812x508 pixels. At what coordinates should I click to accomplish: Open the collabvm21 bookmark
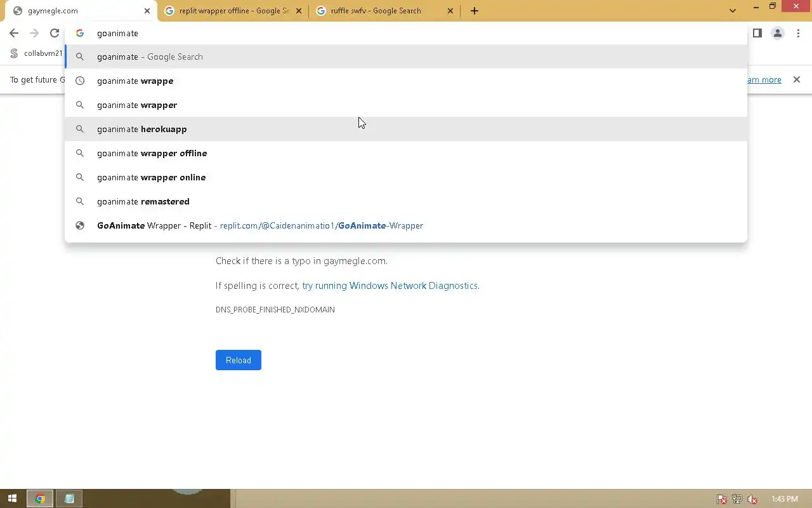(x=36, y=53)
